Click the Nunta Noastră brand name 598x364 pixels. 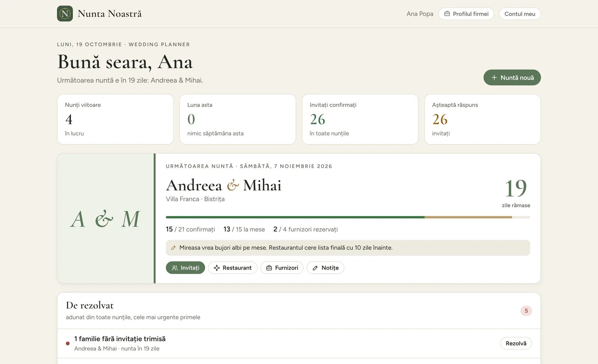pyautogui.click(x=110, y=14)
